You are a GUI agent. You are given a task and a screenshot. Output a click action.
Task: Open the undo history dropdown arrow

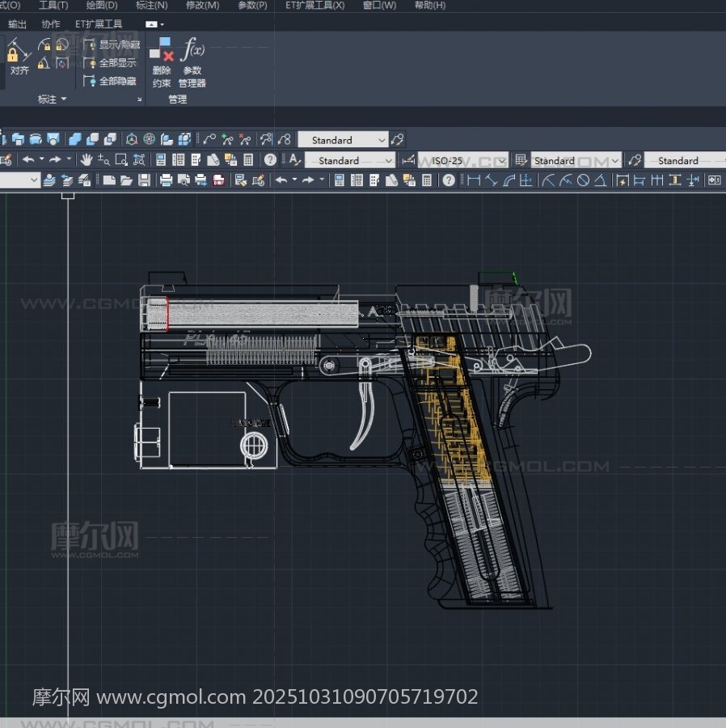tap(40, 160)
